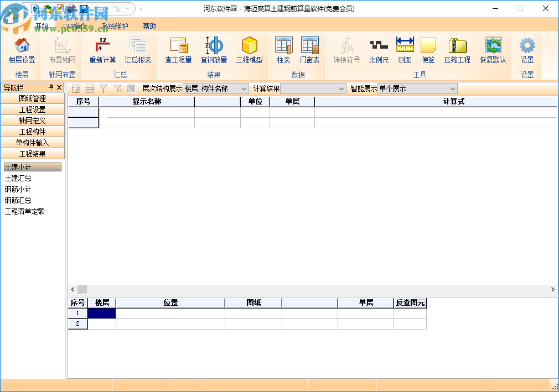Click the open-folder icon in quick toolbar

point(47,8)
